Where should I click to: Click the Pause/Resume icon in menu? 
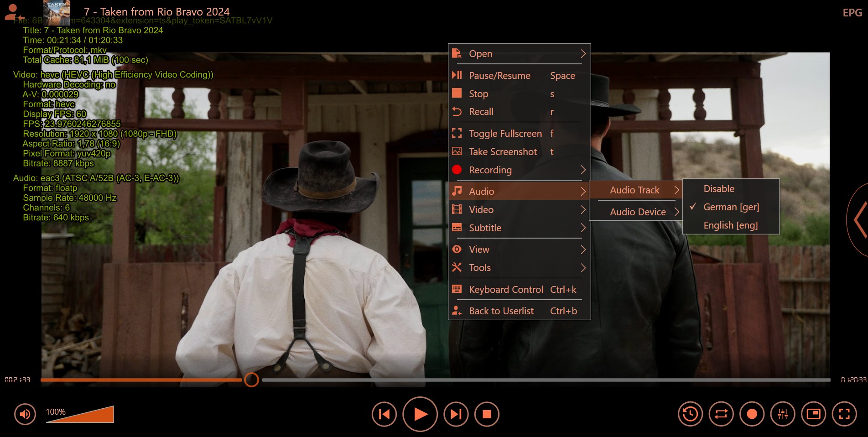[457, 75]
